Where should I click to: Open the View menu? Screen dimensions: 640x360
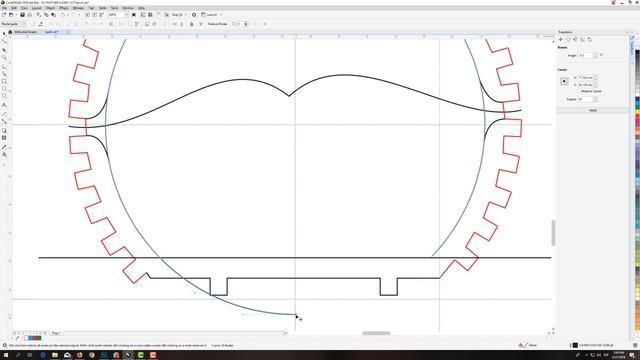24,8
